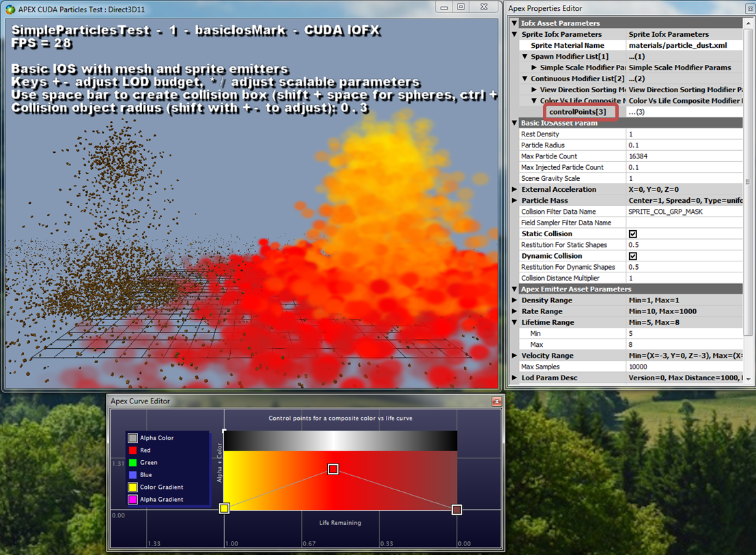Select the yellow control point on the curve
This screenshot has height=555, width=756.
(224, 509)
